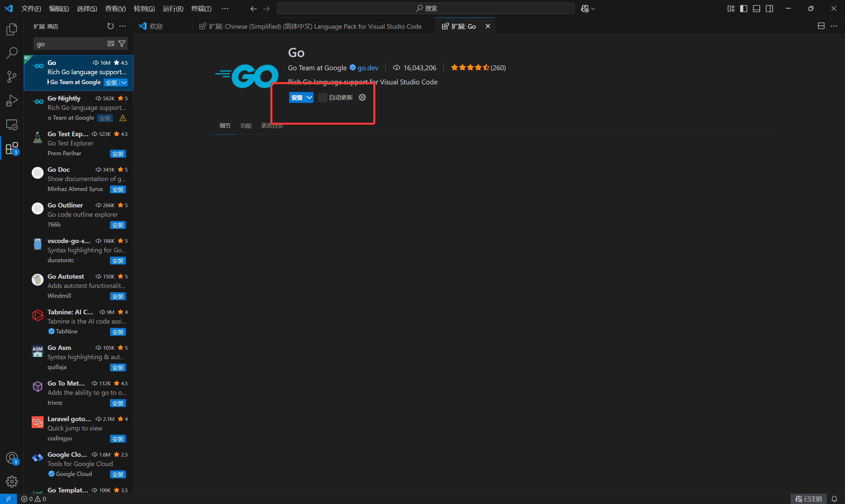Click the filter extensions funnel icon
Screen dimensions: 845x504
point(122,44)
